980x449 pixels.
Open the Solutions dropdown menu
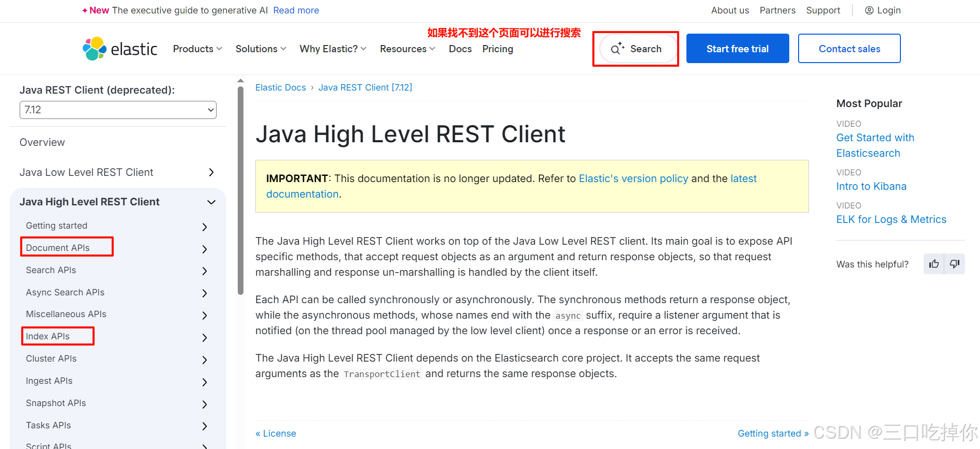pos(261,49)
